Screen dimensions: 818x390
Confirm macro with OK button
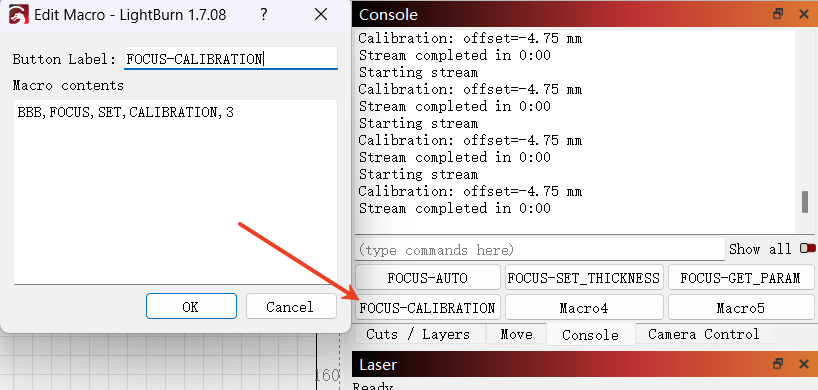click(x=191, y=306)
